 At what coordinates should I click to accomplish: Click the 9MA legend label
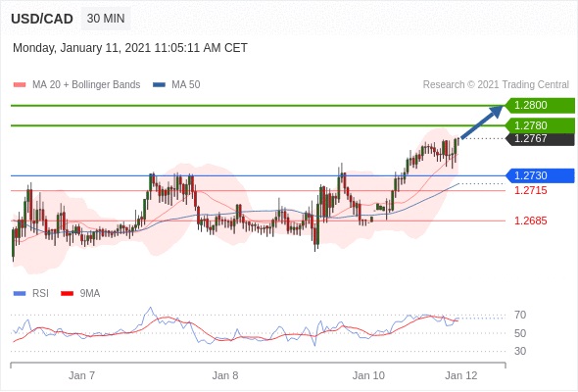coord(90,294)
